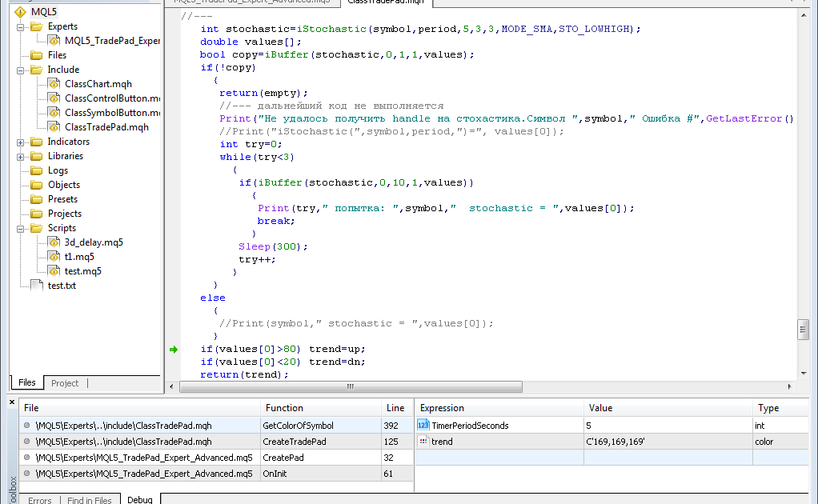Select the Libraries folder icon
The image size is (818, 504).
coord(37,156)
